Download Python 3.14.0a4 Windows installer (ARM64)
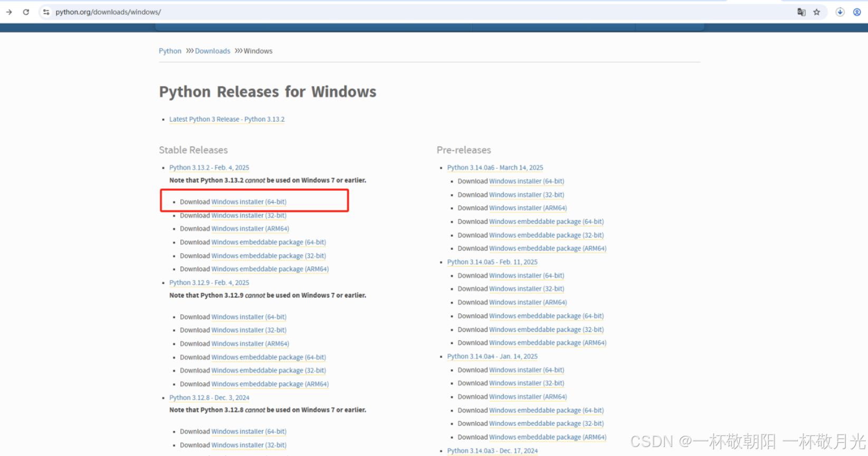The width and height of the screenshot is (868, 456). point(528,397)
